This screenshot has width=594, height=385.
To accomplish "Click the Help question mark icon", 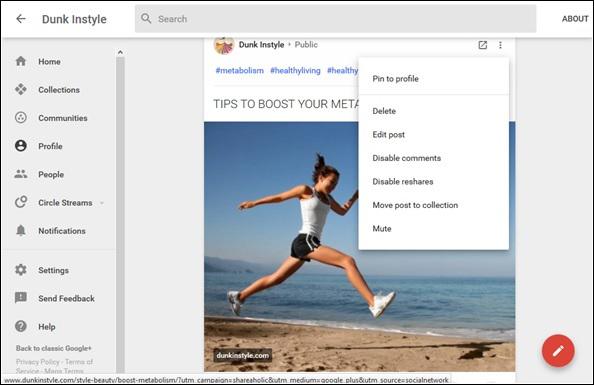I will (21, 326).
